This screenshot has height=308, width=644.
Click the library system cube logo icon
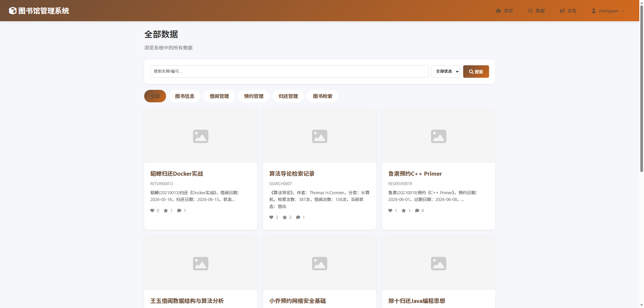(12, 11)
